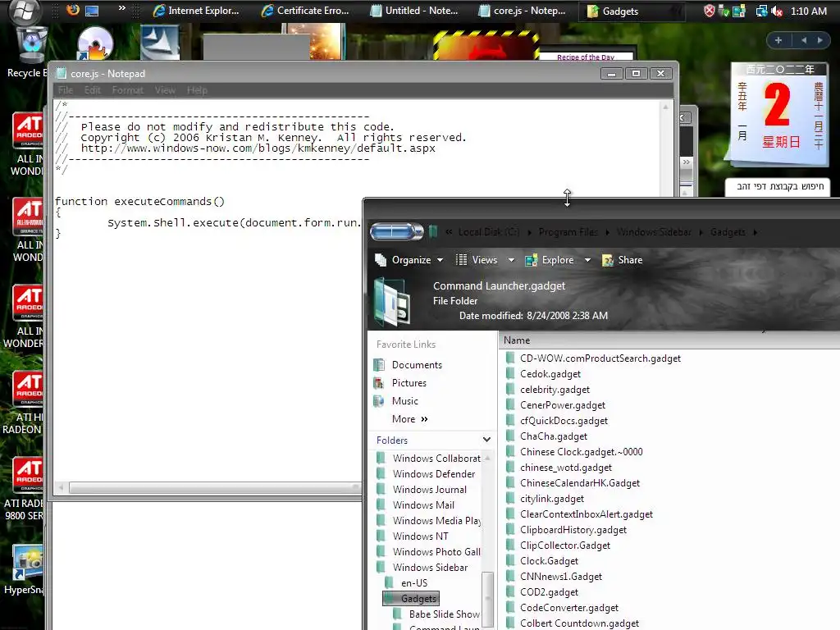
Task: Click the Hebrew yellow pages search field
Action: click(778, 186)
